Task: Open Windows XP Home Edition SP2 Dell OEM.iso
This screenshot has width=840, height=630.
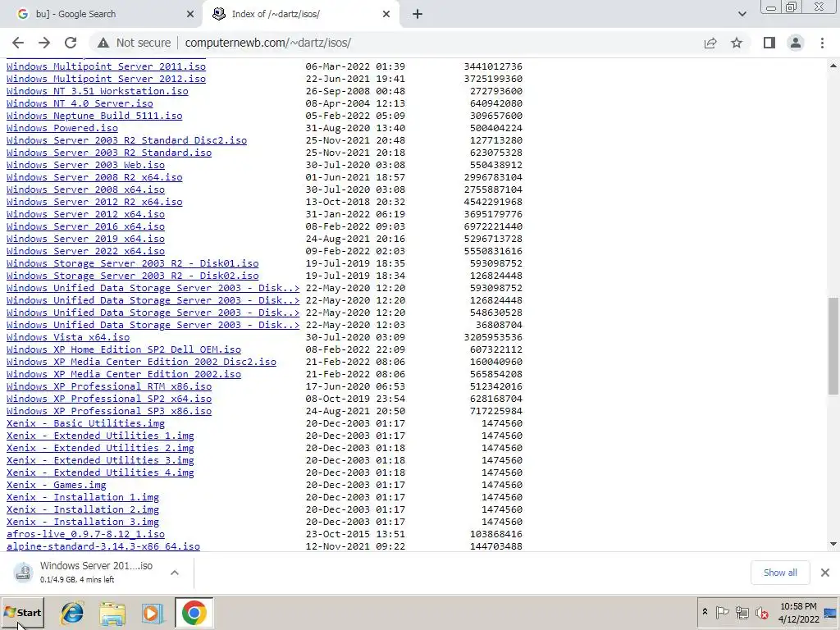Action: (124, 349)
